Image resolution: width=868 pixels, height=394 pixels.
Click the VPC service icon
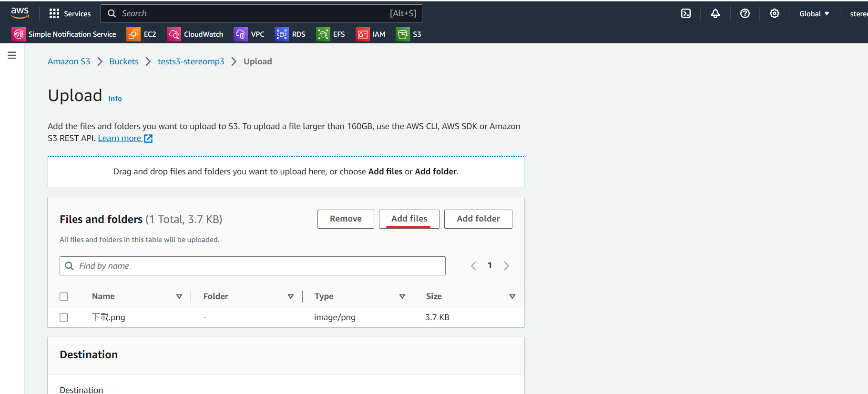(241, 34)
